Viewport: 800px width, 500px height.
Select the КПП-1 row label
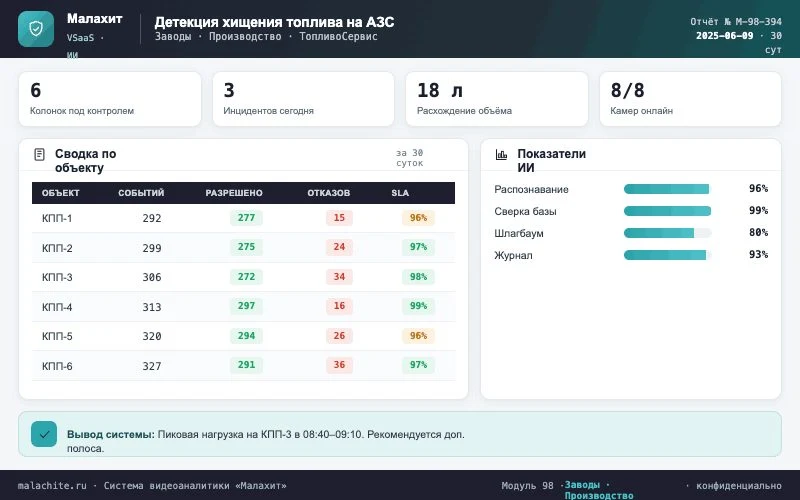tap(57, 218)
